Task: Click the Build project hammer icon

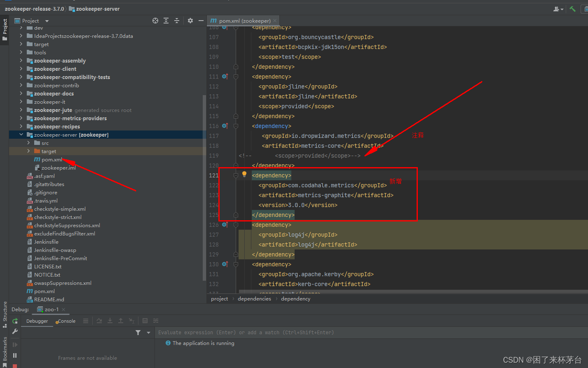Action: pyautogui.click(x=572, y=9)
